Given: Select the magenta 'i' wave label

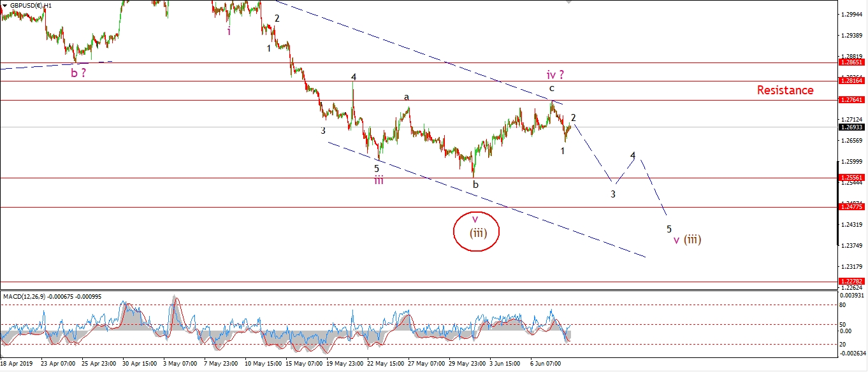Looking at the screenshot, I should 229,31.
